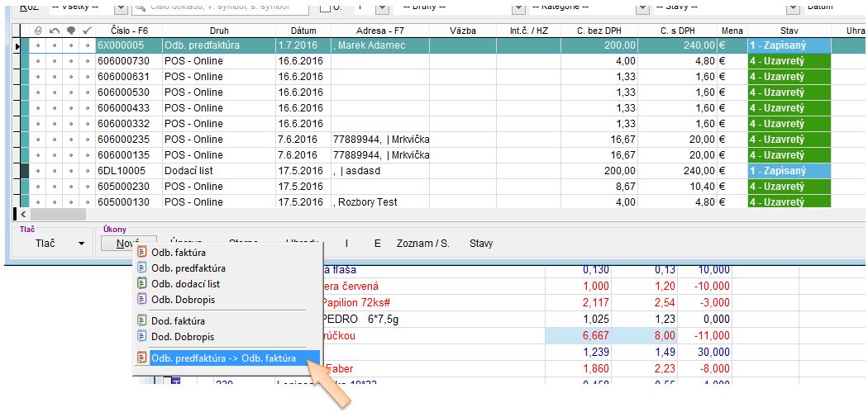Select Odb. dodací list from the menu
Viewport: 868px width, 417px height.
point(185,283)
